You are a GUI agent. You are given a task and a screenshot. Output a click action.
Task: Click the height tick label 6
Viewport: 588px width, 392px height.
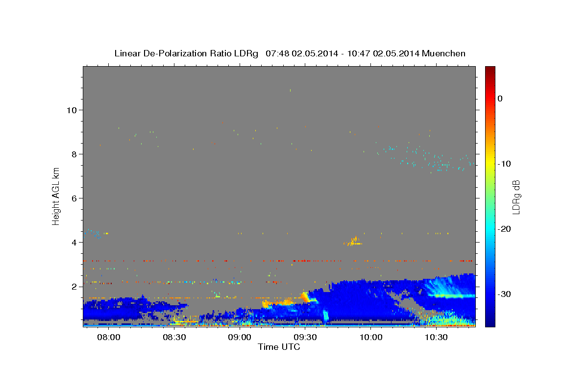coord(73,198)
